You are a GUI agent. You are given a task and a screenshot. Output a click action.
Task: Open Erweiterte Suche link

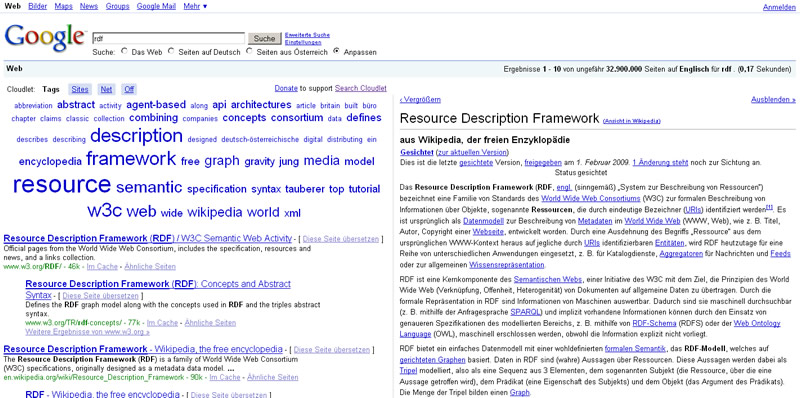[307, 35]
